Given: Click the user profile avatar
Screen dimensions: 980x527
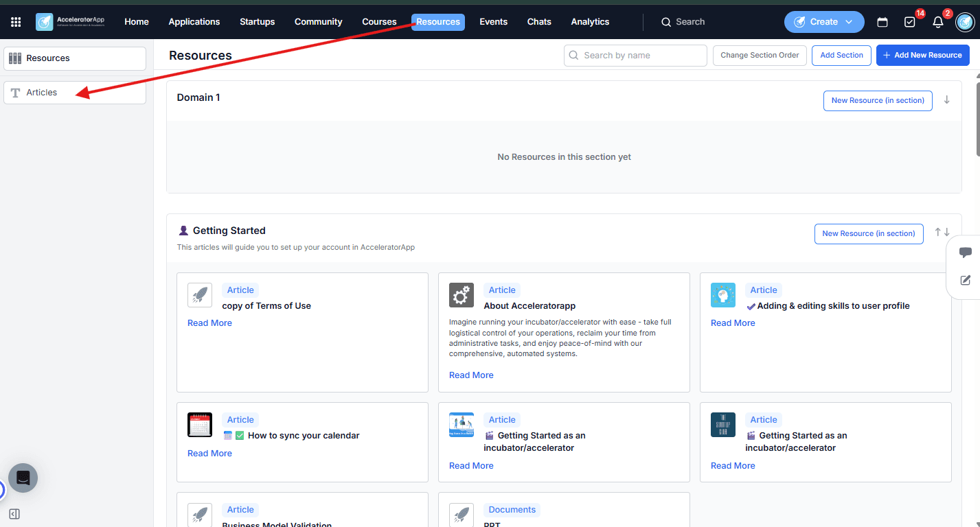Looking at the screenshot, I should pyautogui.click(x=965, y=22).
